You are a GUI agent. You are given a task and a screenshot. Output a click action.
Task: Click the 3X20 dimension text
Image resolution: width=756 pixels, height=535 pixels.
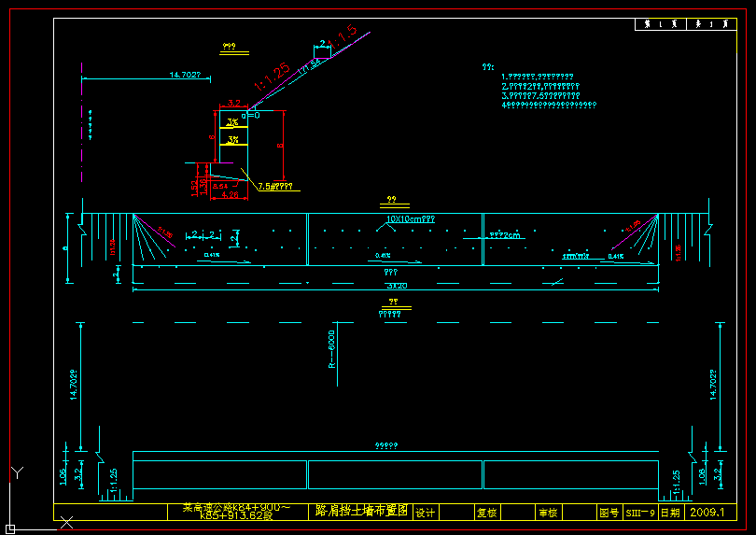pos(397,285)
